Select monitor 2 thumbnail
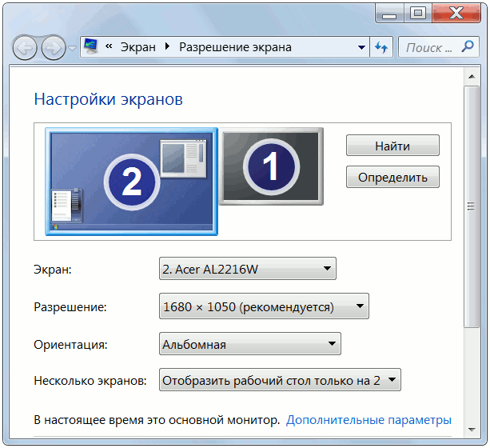The height and width of the screenshot is (448, 490). pyautogui.click(x=132, y=182)
